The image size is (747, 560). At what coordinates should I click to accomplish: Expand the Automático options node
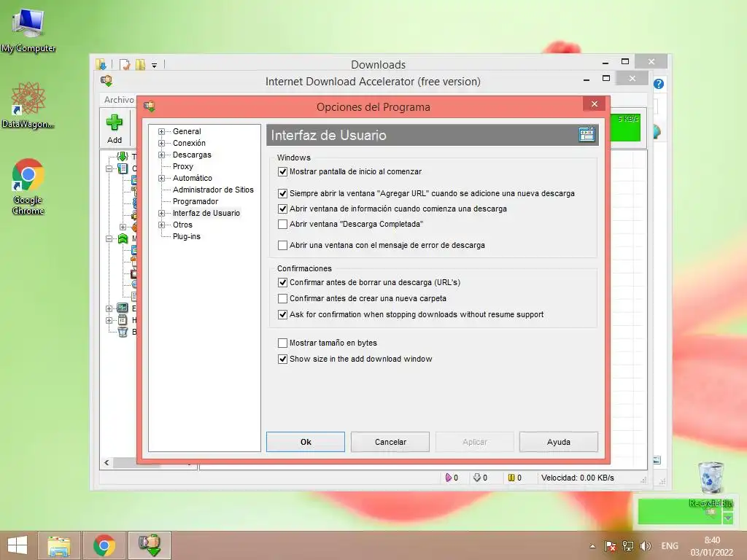tap(161, 178)
